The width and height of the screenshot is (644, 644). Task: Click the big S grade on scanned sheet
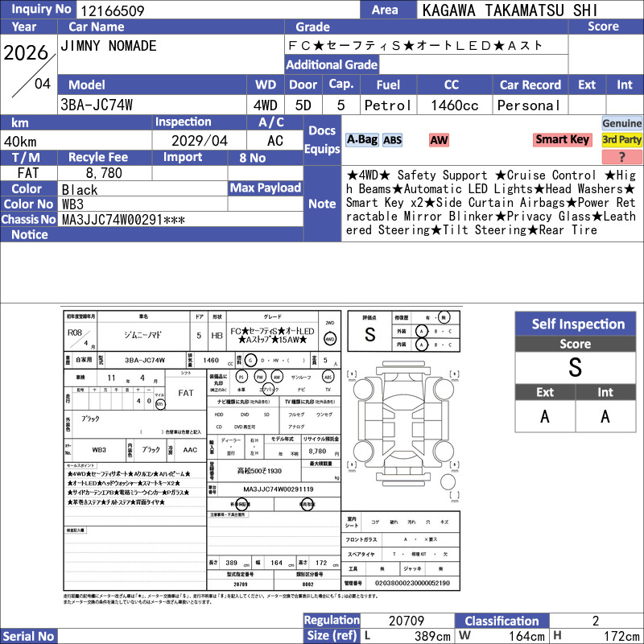[x=369, y=335]
